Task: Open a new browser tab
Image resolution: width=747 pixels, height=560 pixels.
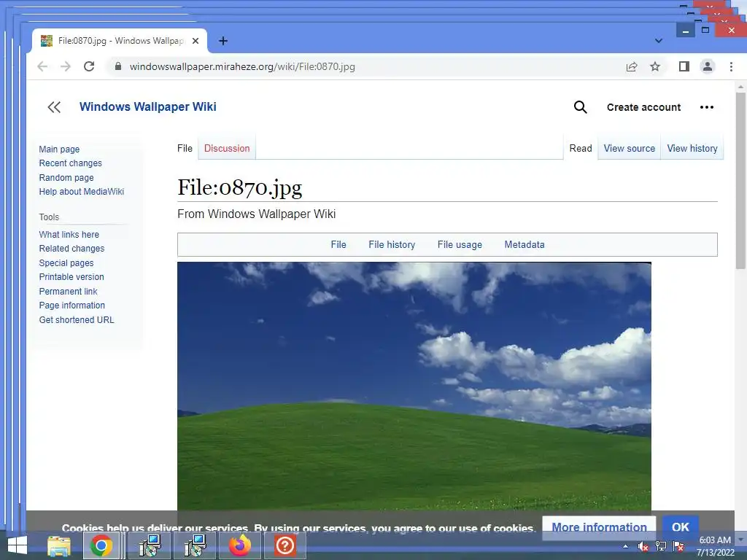Action: (x=223, y=41)
